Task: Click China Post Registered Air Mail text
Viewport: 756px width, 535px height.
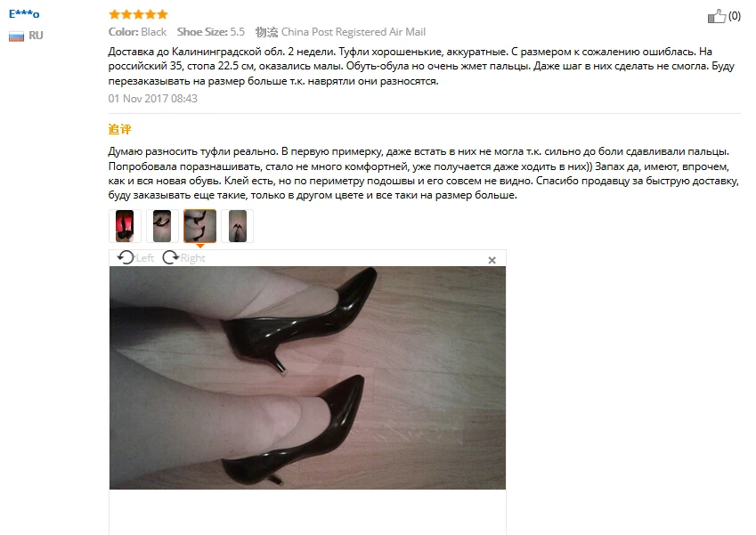Action: pyautogui.click(x=354, y=32)
